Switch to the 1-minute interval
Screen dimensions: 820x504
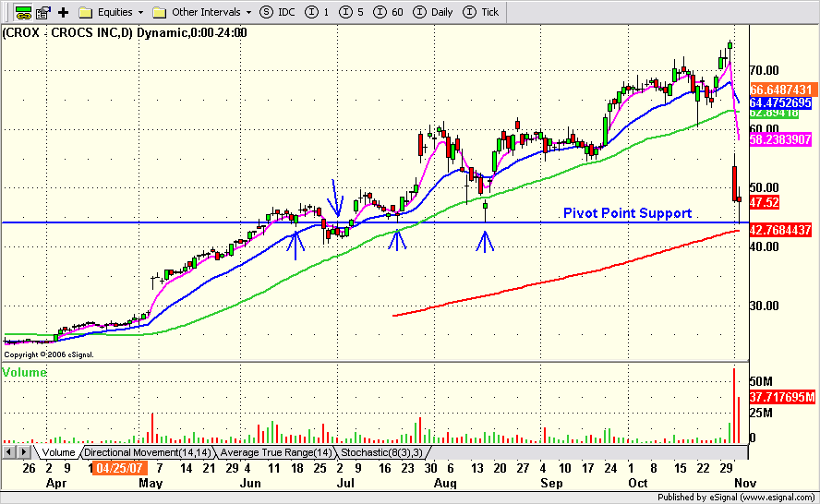tap(318, 12)
